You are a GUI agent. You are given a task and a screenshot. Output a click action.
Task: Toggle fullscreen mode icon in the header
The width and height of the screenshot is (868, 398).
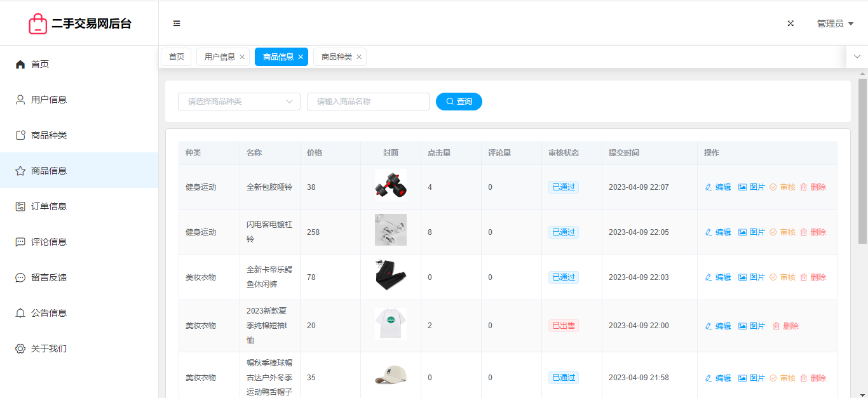tap(790, 23)
